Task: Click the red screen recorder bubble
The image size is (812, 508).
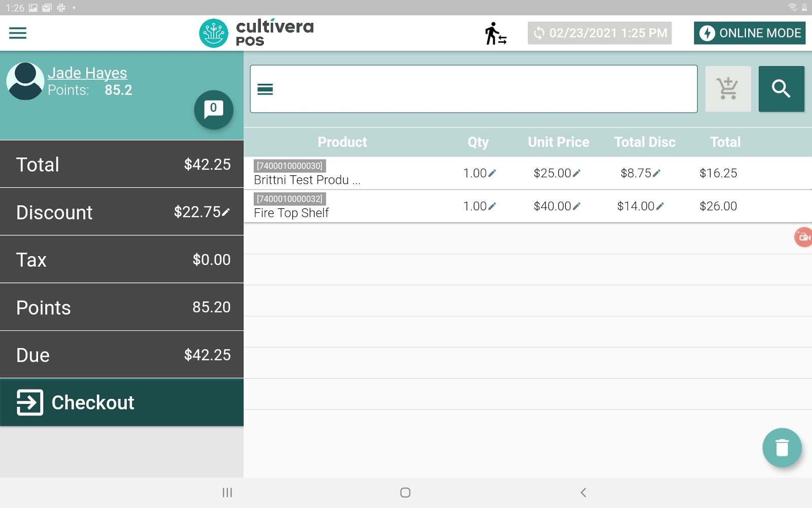Action: [803, 237]
